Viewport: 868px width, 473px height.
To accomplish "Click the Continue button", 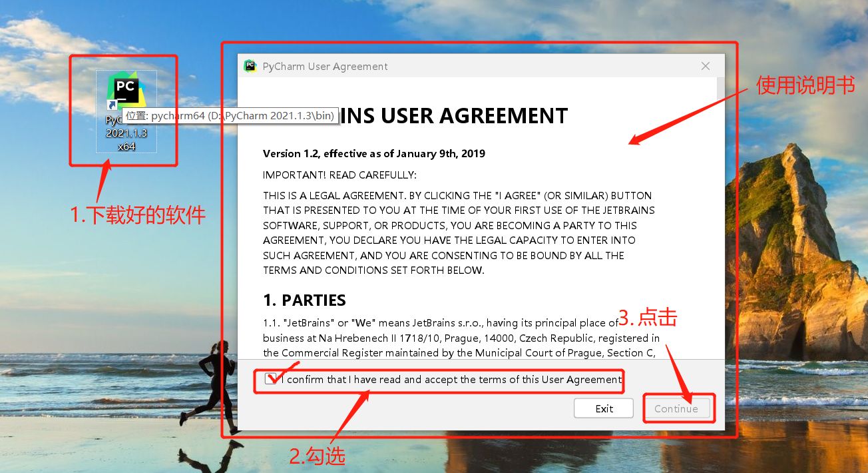I will tap(676, 408).
